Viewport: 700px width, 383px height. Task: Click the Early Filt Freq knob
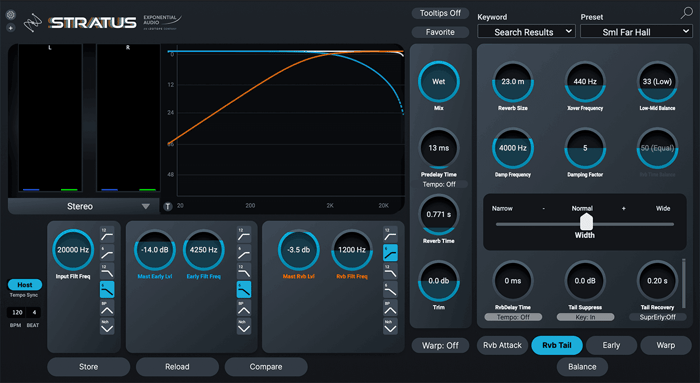[x=204, y=250]
